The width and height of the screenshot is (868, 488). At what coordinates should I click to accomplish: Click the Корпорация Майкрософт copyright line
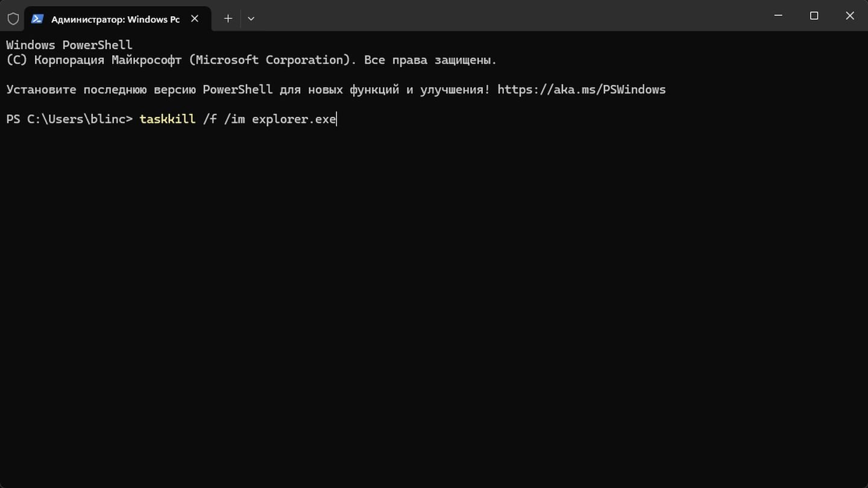tap(251, 60)
